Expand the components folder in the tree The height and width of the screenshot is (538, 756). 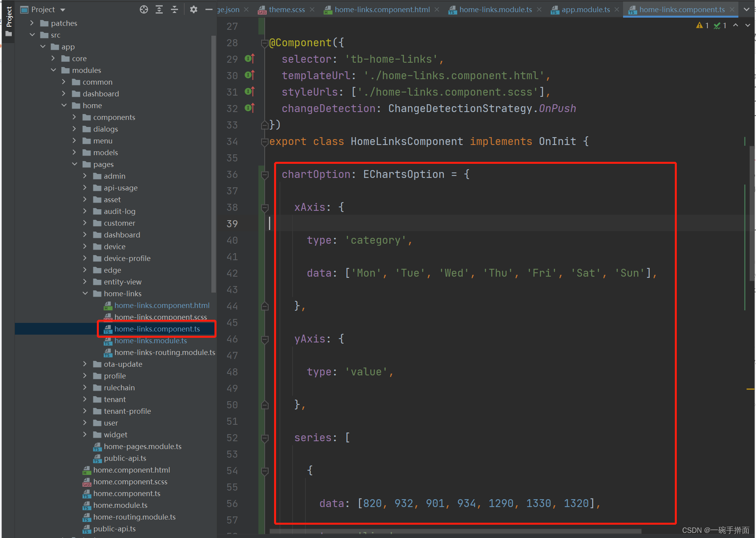click(74, 117)
